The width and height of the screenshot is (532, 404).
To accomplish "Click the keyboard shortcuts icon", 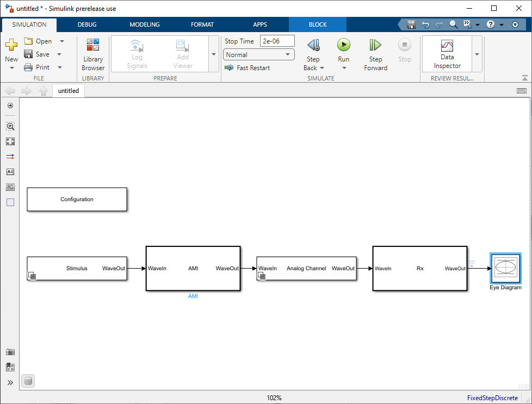I will (522, 91).
